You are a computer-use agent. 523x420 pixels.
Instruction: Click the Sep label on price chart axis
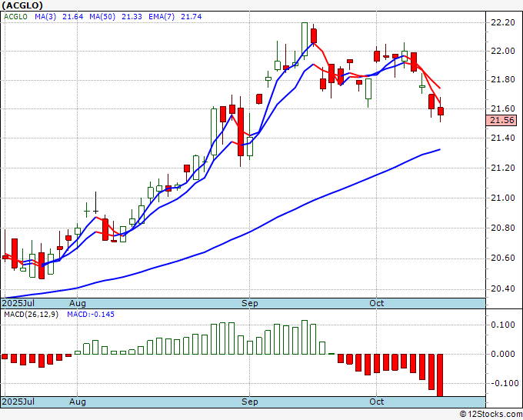tap(250, 303)
